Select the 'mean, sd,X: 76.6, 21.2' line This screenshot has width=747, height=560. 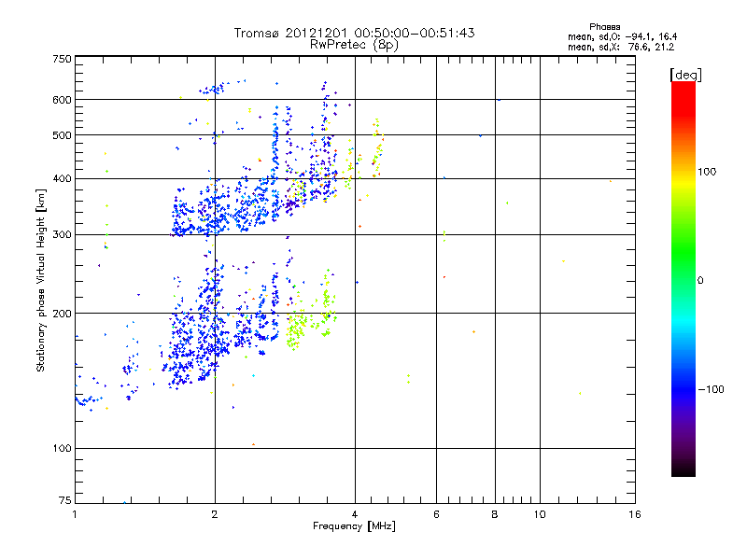pyautogui.click(x=621, y=47)
